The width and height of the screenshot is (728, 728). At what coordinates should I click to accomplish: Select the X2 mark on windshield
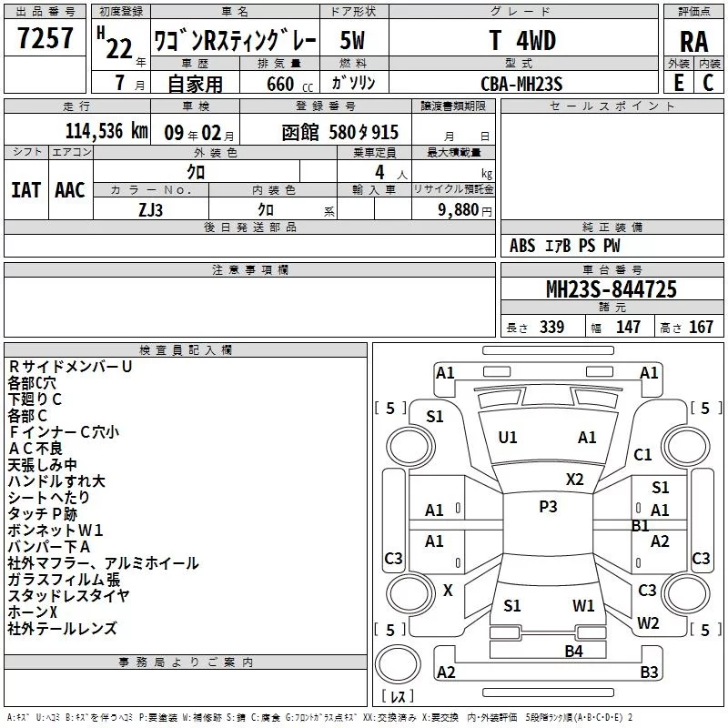click(x=575, y=480)
